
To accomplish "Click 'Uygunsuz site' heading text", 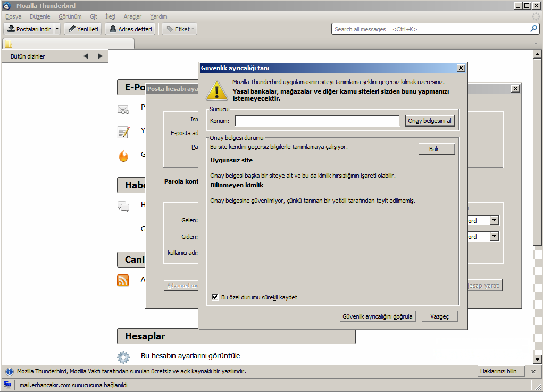I will click(x=232, y=160).
